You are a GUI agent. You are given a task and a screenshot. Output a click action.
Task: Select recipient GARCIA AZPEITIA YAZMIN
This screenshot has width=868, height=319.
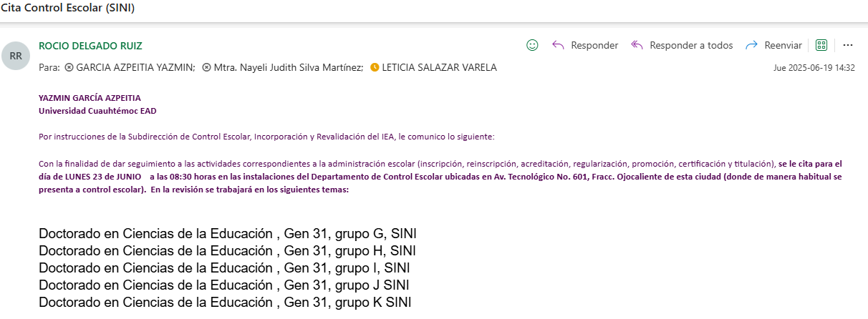tap(135, 67)
